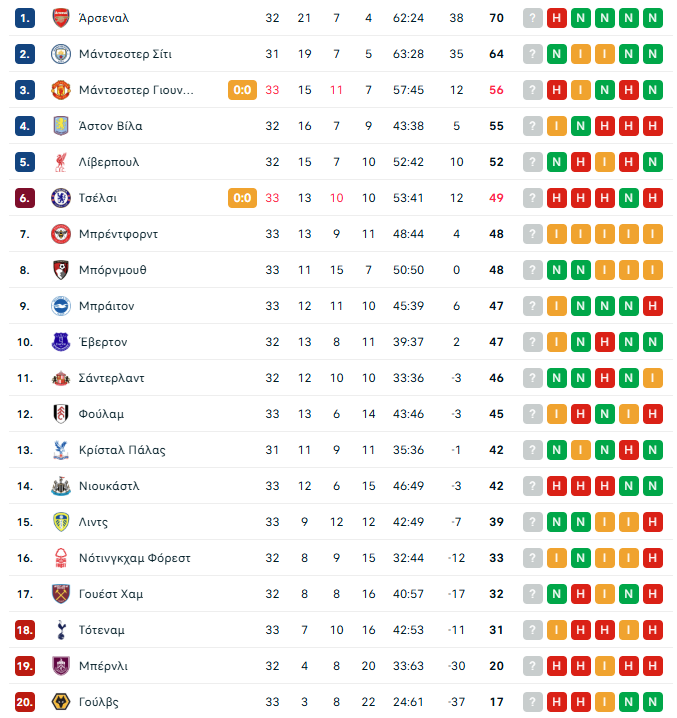Open the Άστον Βίλα team link
Viewport: 677px width, 718px height.
point(110,126)
